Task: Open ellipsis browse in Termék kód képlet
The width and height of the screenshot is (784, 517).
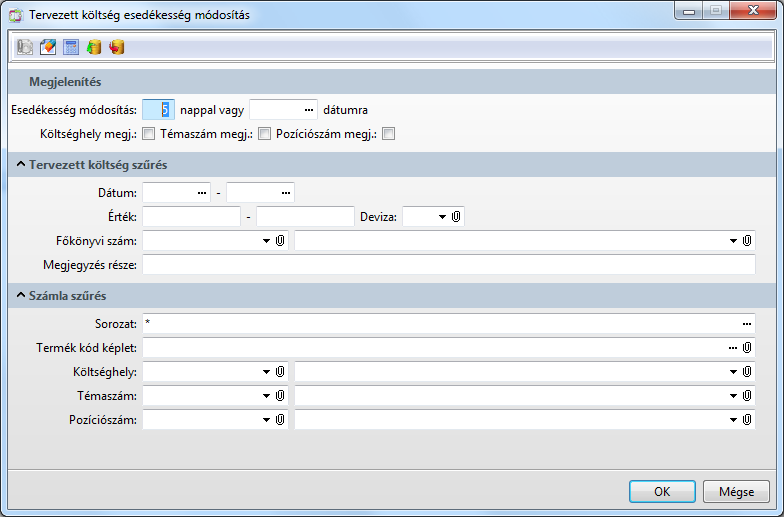Action: tap(733, 348)
